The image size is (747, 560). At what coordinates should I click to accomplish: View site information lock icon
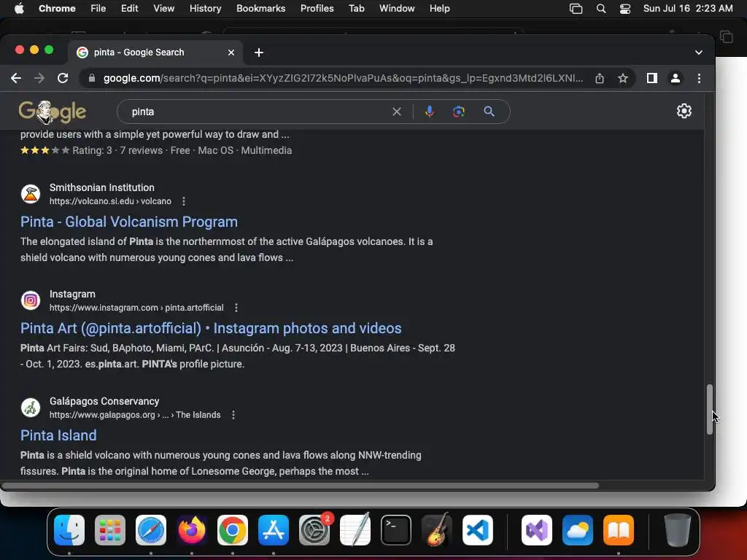(x=91, y=78)
